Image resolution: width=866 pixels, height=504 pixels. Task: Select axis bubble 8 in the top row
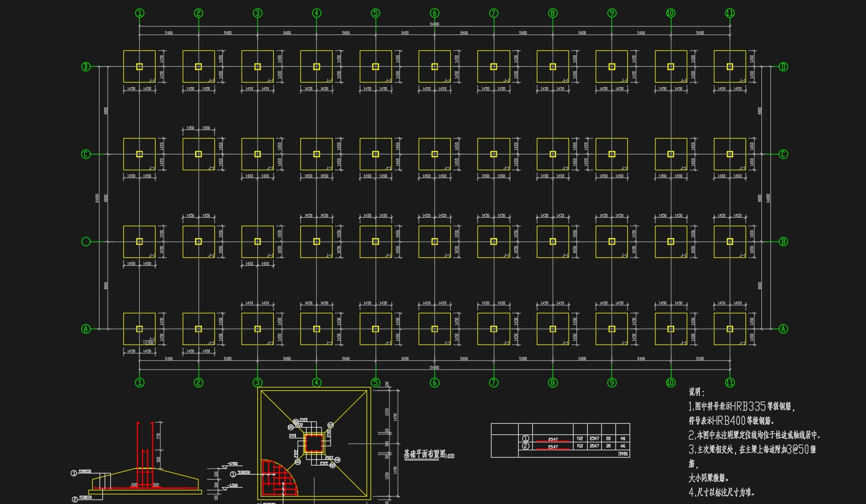tap(553, 13)
